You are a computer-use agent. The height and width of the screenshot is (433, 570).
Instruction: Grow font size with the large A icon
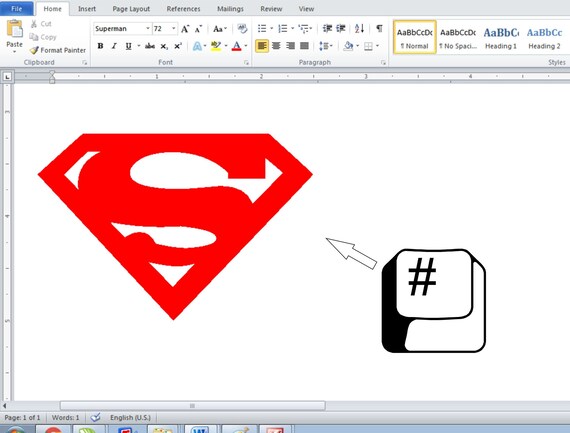click(185, 29)
